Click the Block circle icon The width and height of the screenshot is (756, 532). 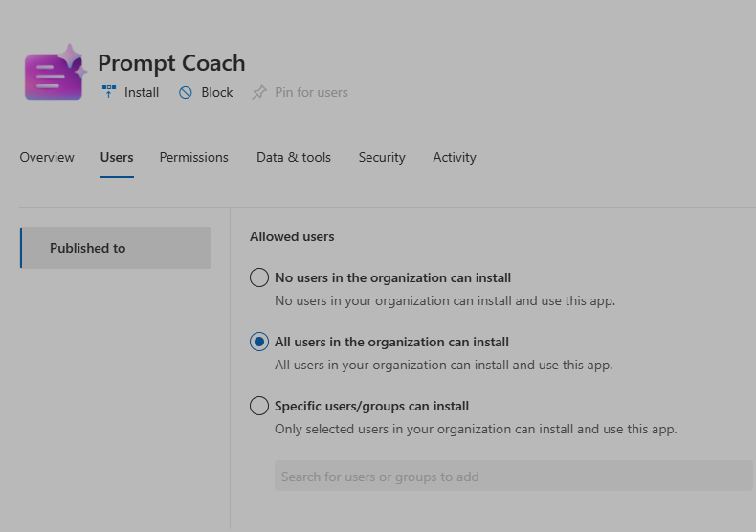tap(186, 92)
